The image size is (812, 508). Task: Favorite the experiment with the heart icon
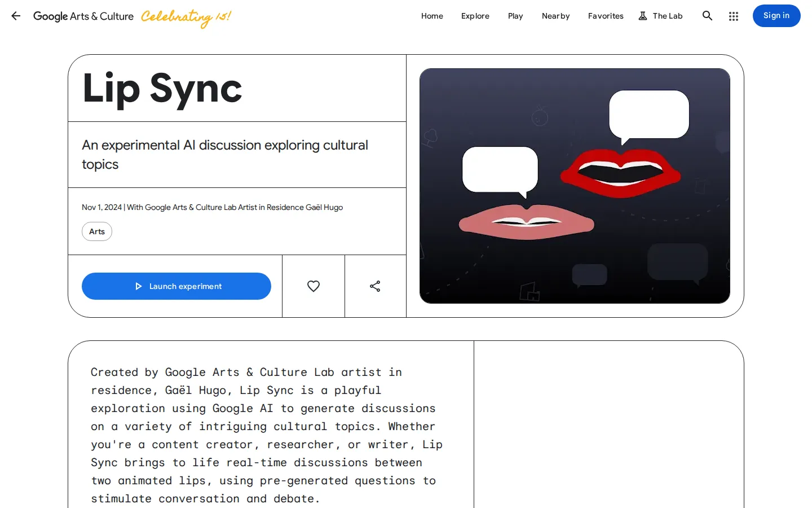(314, 286)
